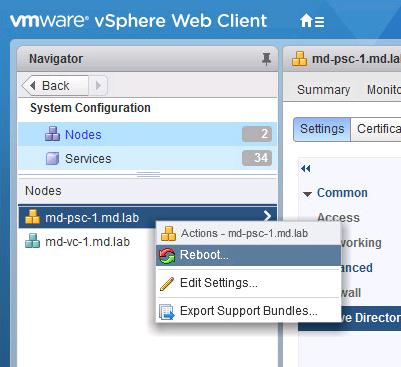Screen dimensions: 401x367
Task: Collapse the settings sidebar with double arrows
Action: [x=305, y=169]
